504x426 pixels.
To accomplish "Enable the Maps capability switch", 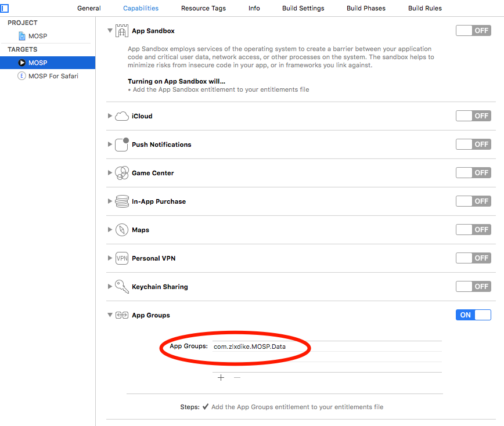I will click(473, 230).
